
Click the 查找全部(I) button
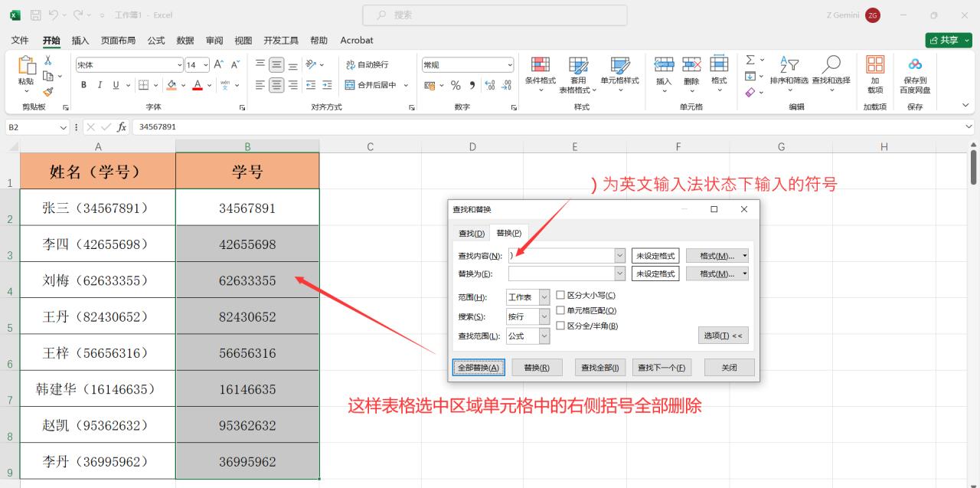[600, 368]
